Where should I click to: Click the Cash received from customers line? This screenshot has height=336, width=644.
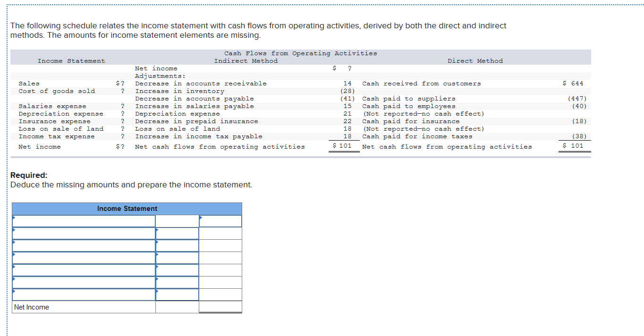coord(421,83)
